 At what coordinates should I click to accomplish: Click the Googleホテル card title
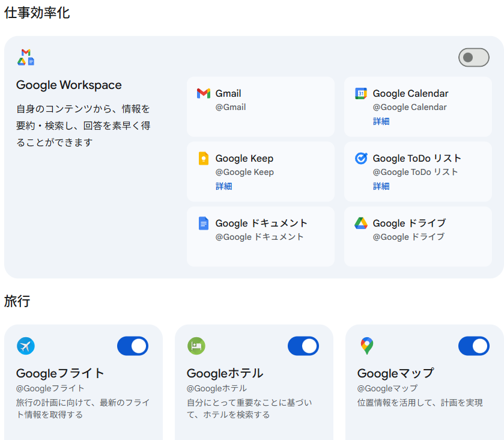click(x=225, y=373)
